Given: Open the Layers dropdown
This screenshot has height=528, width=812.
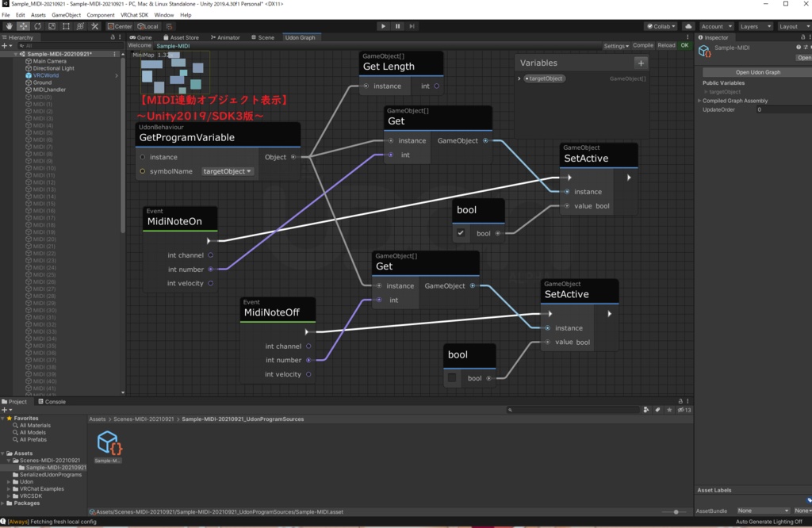Looking at the screenshot, I should pyautogui.click(x=756, y=26).
